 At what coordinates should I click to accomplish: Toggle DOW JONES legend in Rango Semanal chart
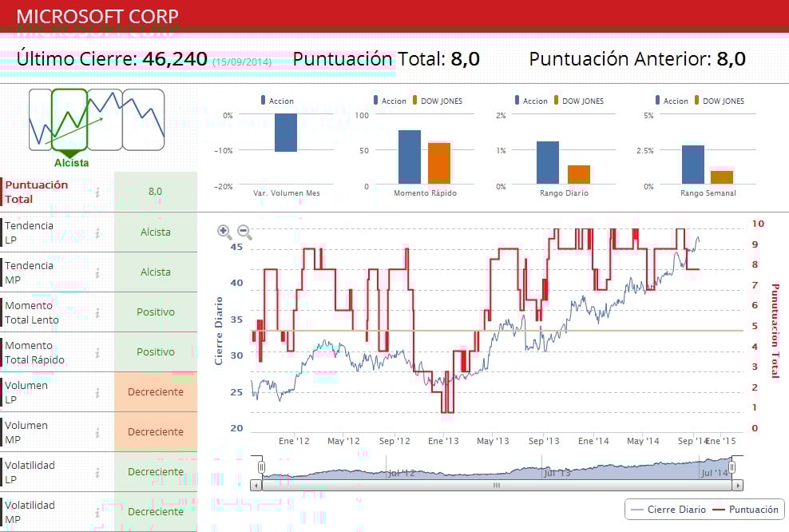719,101
